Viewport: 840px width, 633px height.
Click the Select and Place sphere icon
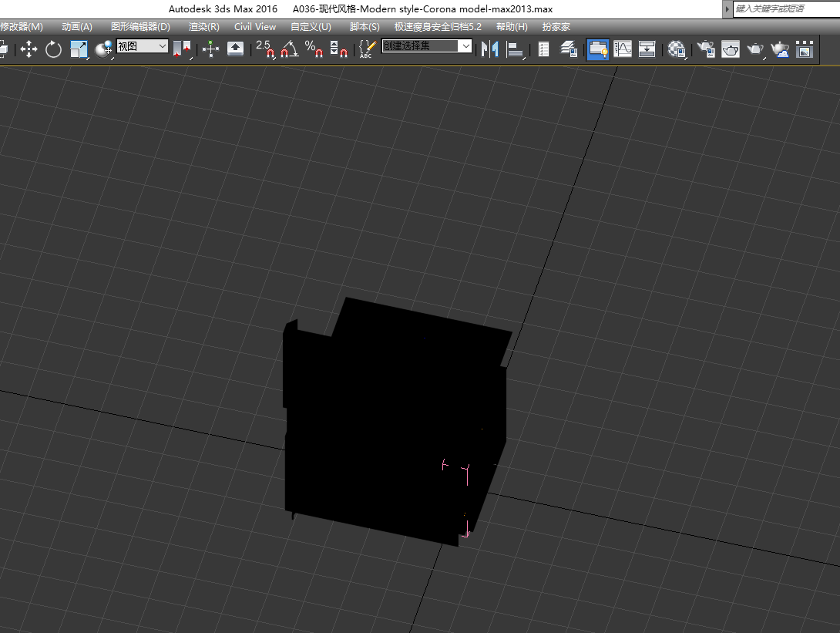click(x=103, y=49)
